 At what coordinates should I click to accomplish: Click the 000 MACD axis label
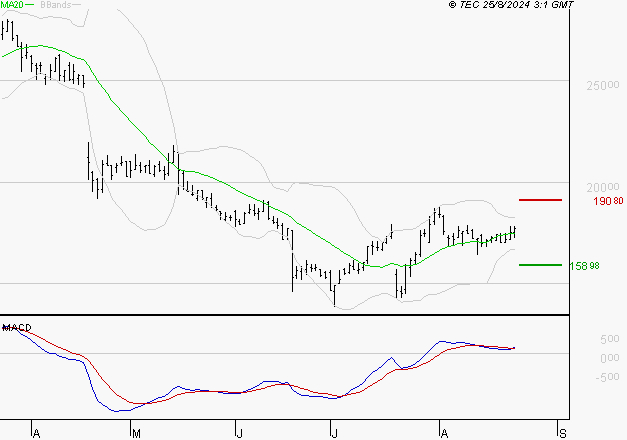610,358
